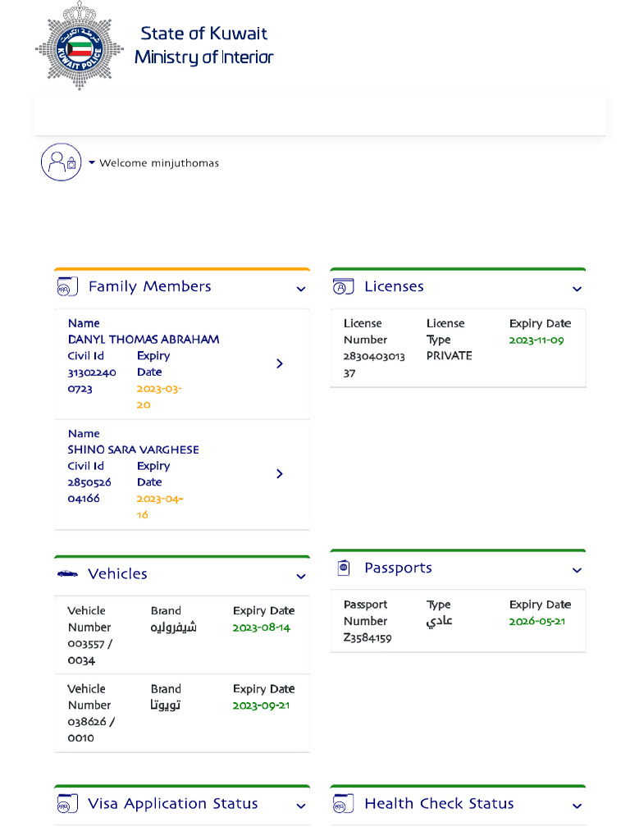Image resolution: width=630 pixels, height=840 pixels.
Task: Collapse the Licenses panel chevron
Action: point(577,289)
